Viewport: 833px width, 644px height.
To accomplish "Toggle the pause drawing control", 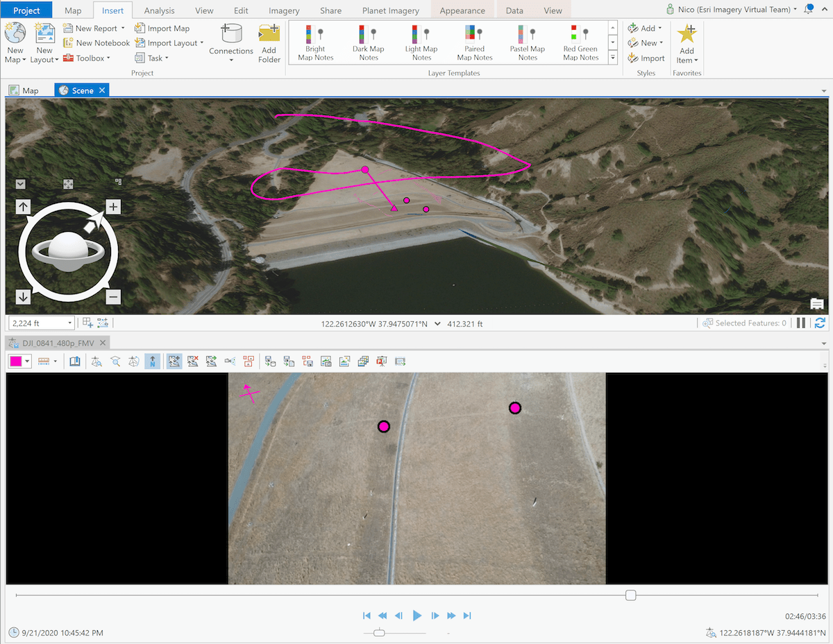I will click(x=802, y=322).
